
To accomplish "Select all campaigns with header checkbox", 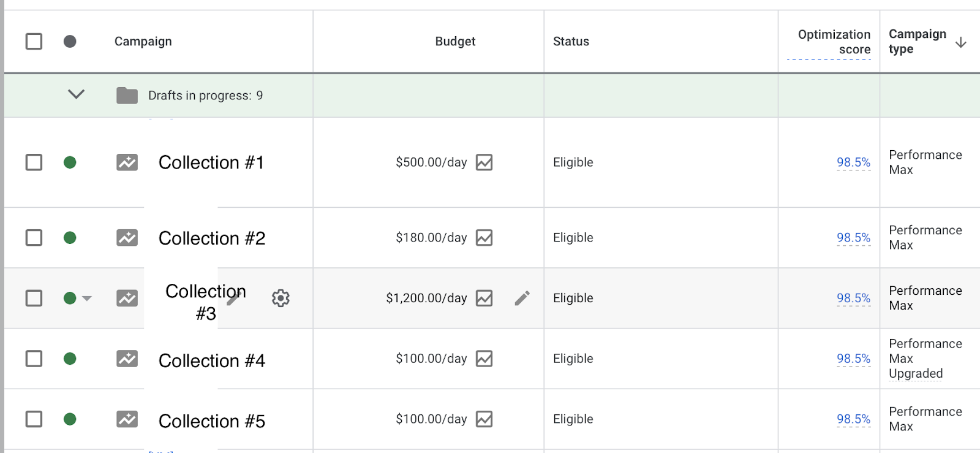I will (x=34, y=42).
